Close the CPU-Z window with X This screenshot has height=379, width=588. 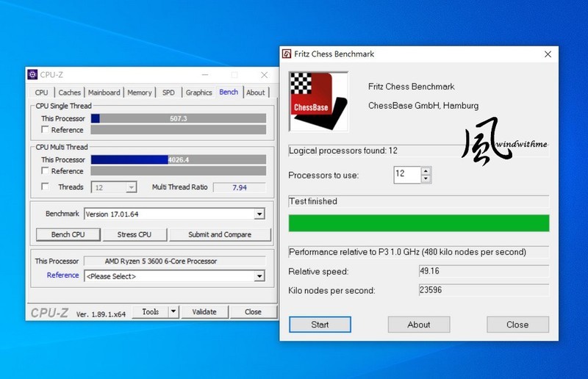pyautogui.click(x=264, y=74)
